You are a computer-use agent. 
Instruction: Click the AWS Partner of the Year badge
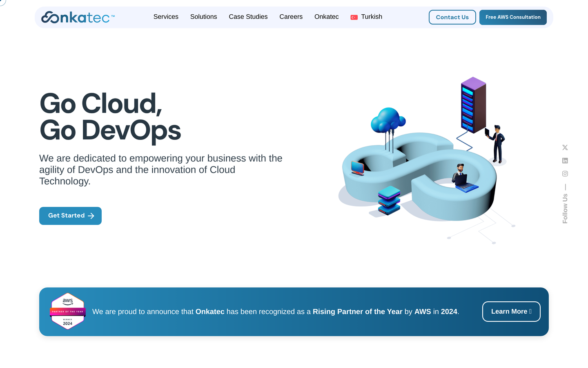coord(68,312)
